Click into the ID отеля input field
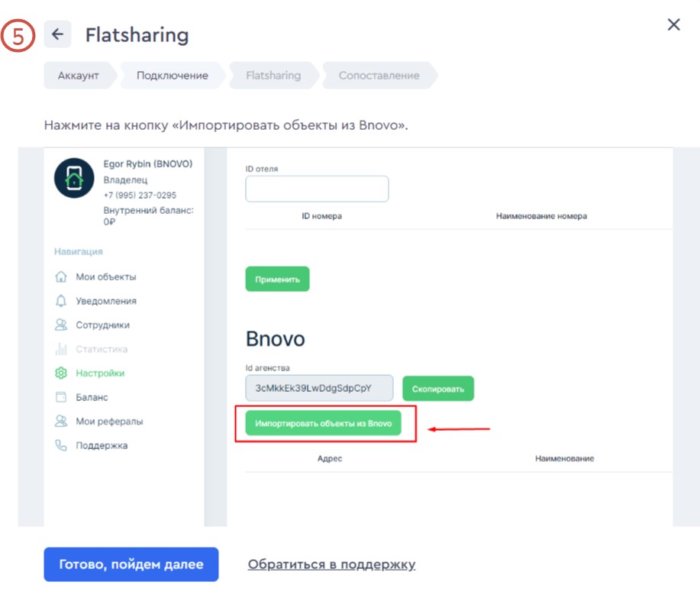Viewport: 700px width, 598px height. [317, 189]
